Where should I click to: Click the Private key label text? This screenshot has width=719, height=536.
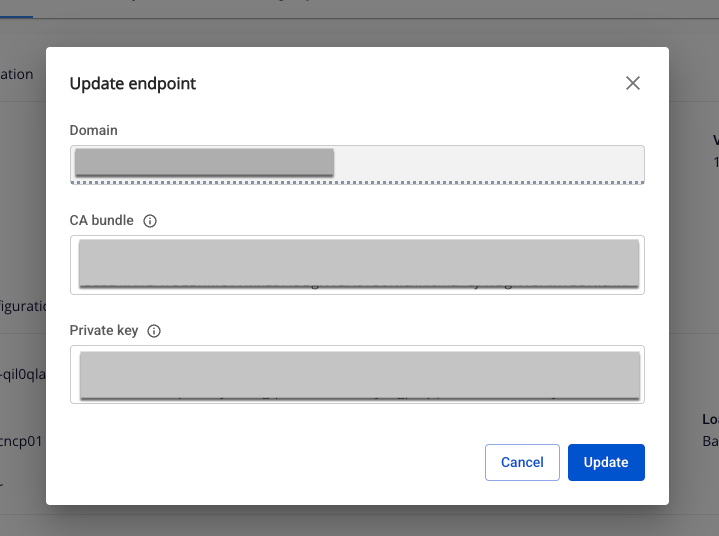[104, 331]
